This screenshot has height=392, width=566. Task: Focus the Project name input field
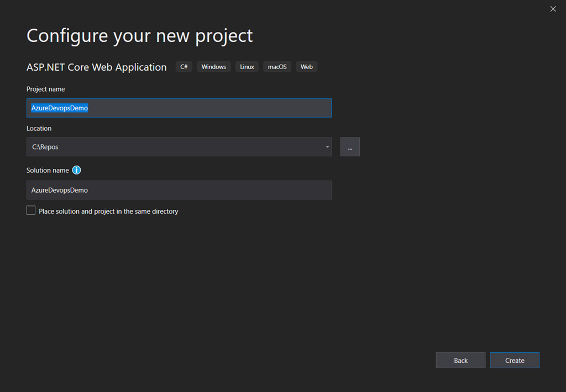tap(179, 108)
